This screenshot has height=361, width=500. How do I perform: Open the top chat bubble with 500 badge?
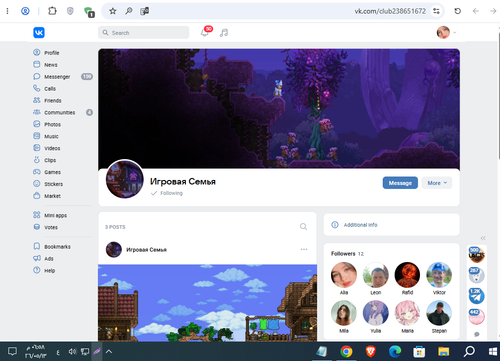tap(477, 255)
